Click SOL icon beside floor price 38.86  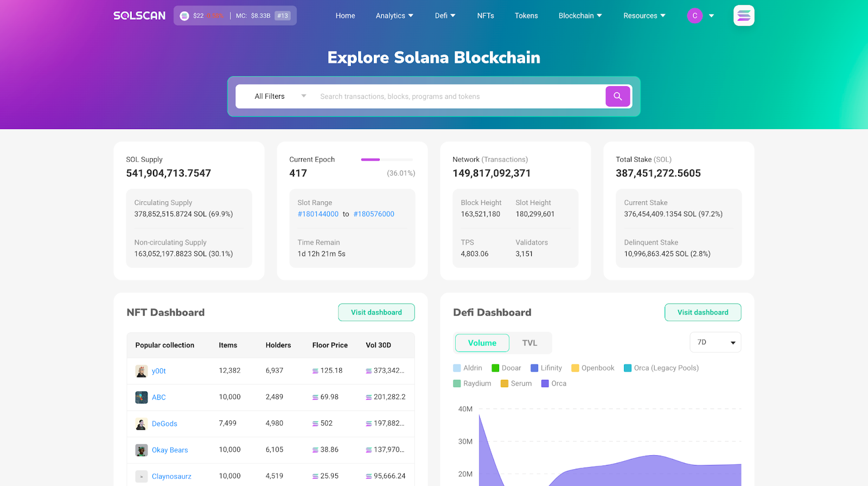[315, 450]
